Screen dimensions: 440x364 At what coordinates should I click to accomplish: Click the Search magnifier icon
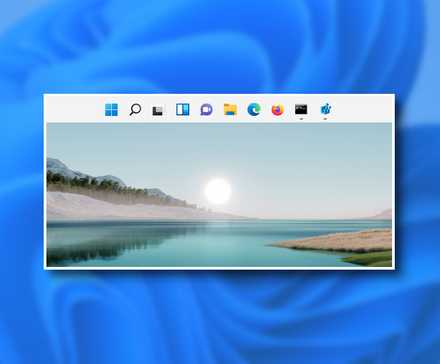[x=135, y=109]
